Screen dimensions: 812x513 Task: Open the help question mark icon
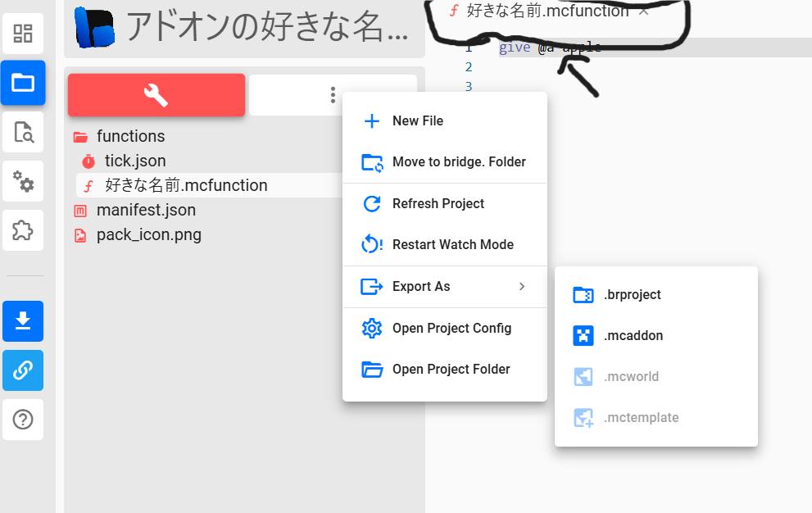pos(23,420)
